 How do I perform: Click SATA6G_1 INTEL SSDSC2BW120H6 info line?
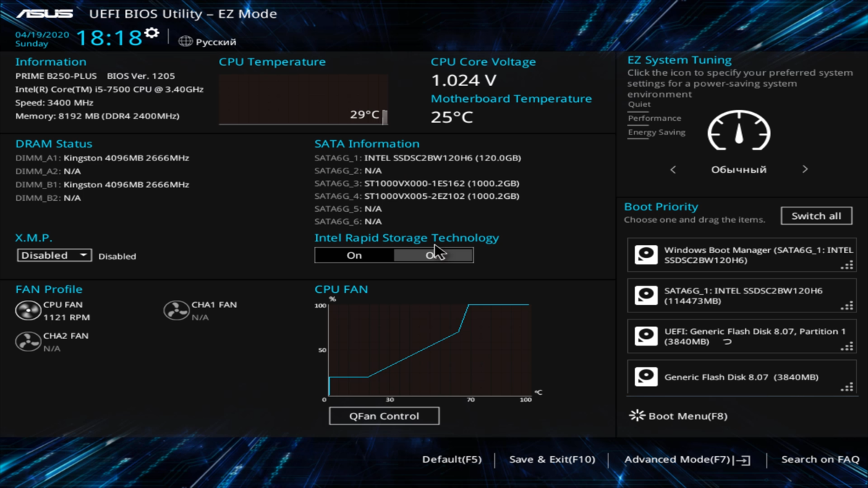(418, 158)
